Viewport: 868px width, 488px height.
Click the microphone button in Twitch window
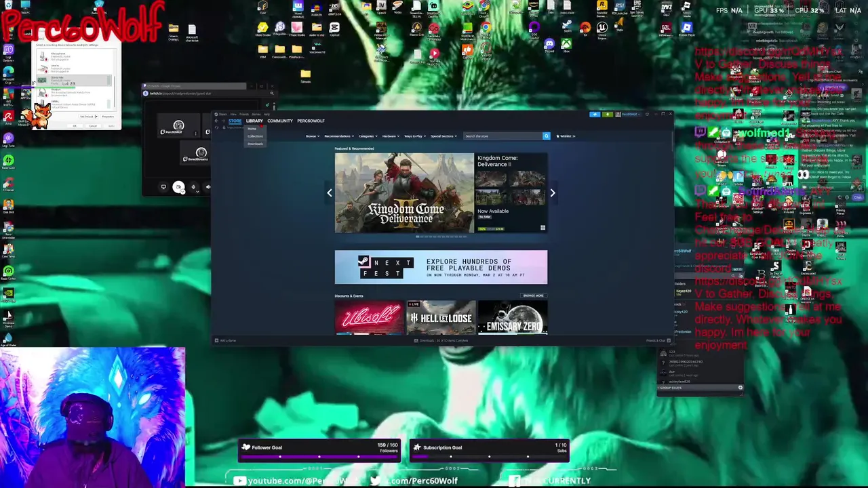193,186
